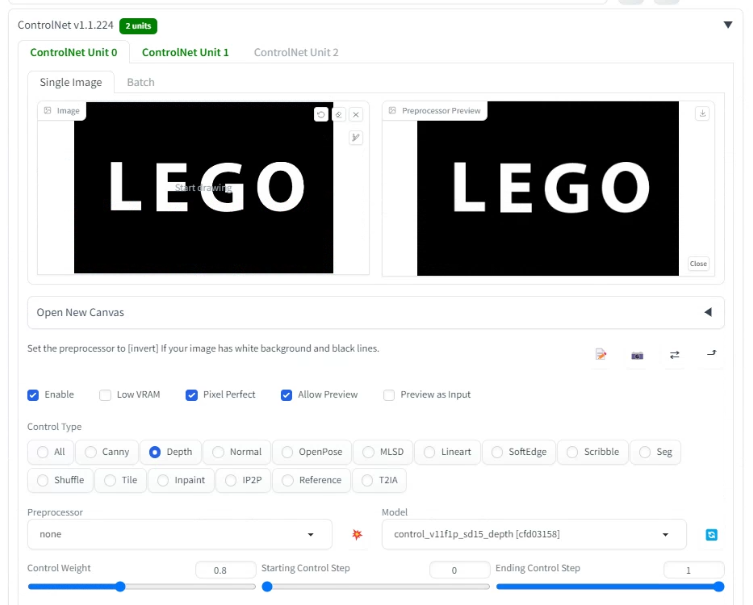Click the Image label icon

point(48,110)
